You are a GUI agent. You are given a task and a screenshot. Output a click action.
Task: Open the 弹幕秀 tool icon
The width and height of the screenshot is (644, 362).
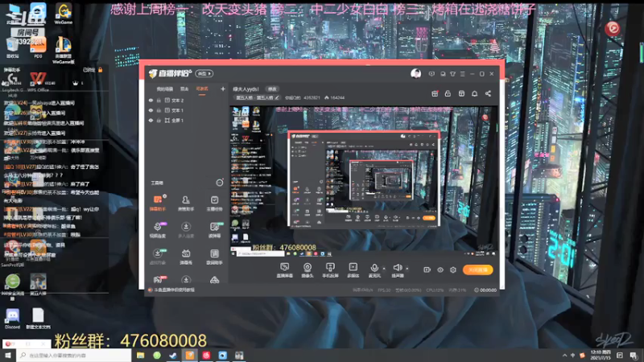(186, 257)
